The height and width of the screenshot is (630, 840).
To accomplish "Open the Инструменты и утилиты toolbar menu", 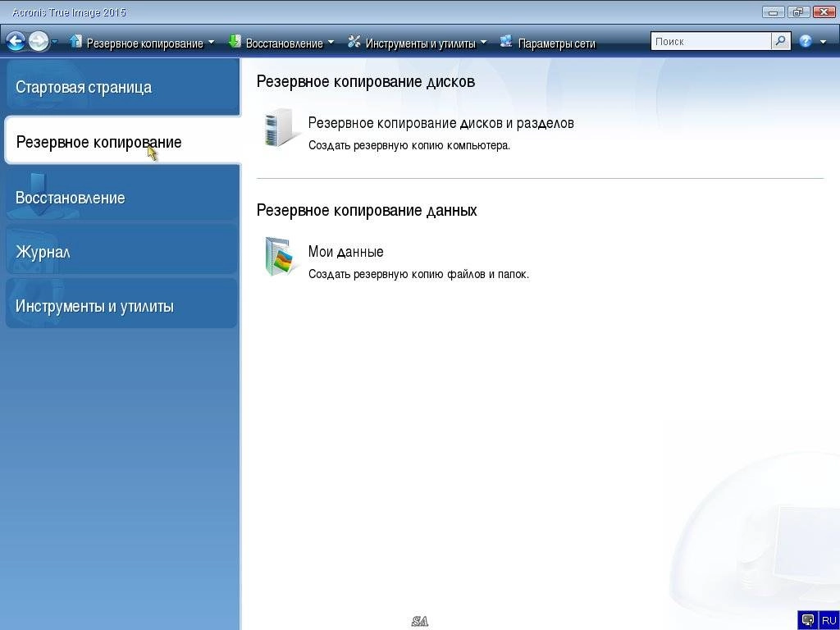I will [421, 43].
